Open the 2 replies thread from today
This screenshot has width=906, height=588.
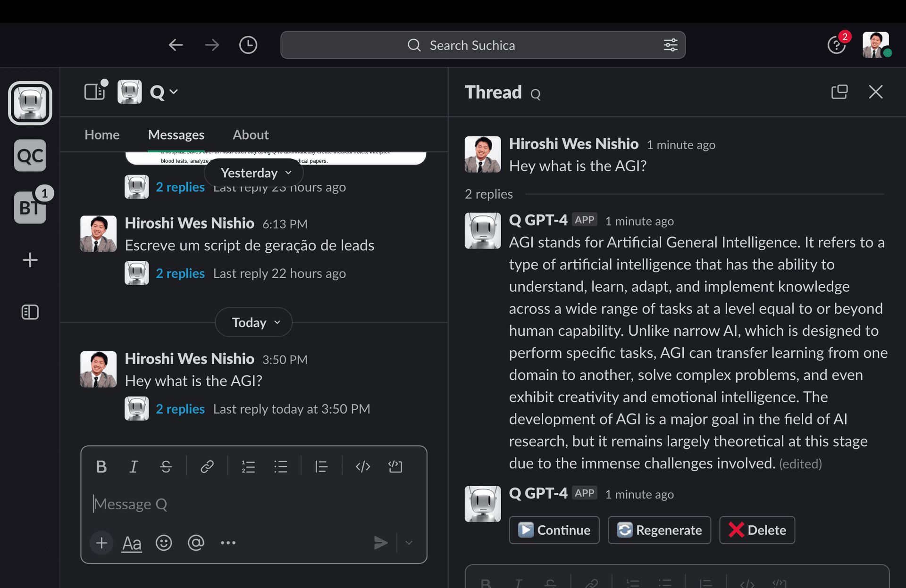[180, 408]
